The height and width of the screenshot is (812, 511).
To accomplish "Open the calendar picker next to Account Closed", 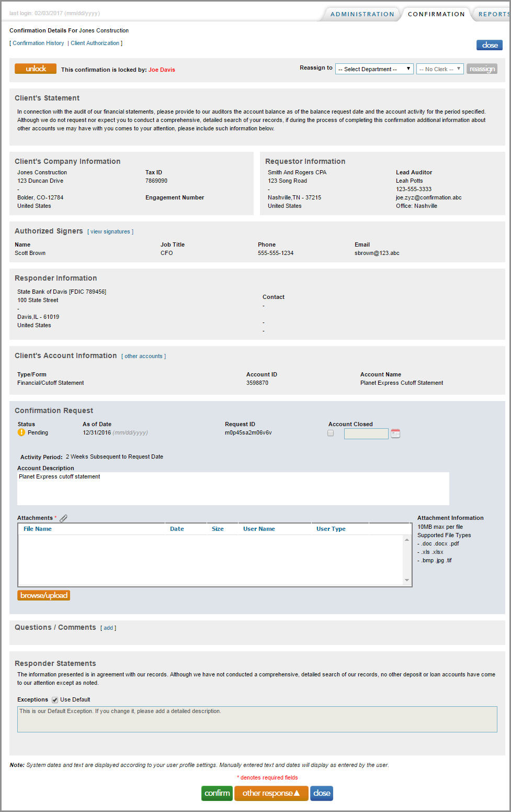I will (395, 433).
